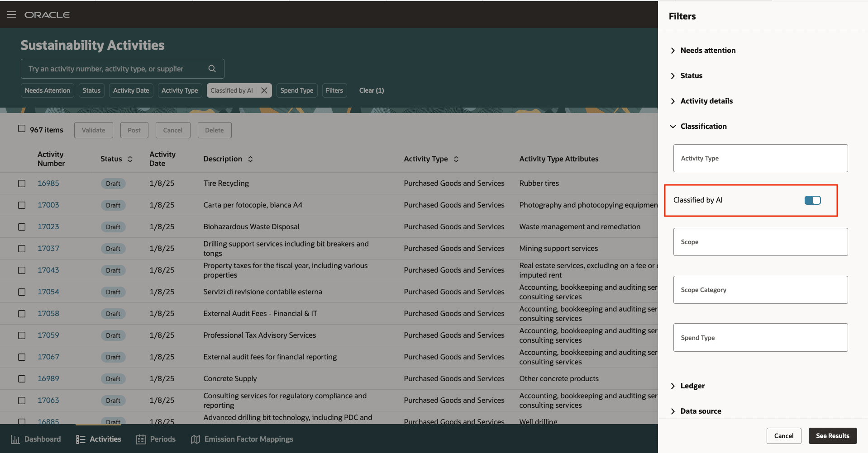Image resolution: width=868 pixels, height=453 pixels.
Task: Open activity number 17067 link
Action: click(48, 357)
